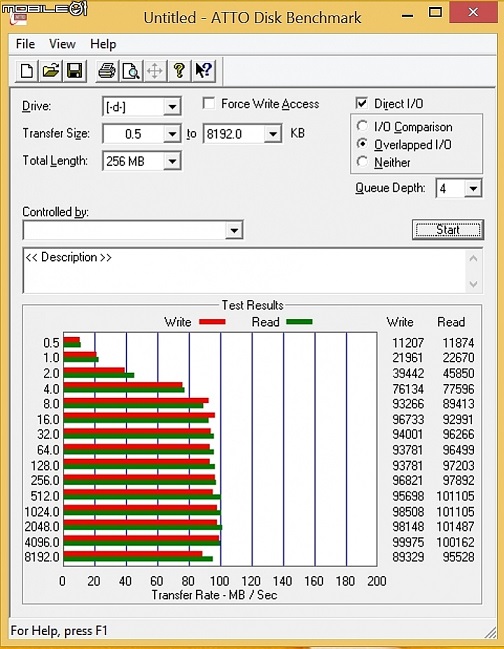Click the Transfer Rate - MB / Sec axis label
Screen dimensions: 504x649
pos(214,595)
